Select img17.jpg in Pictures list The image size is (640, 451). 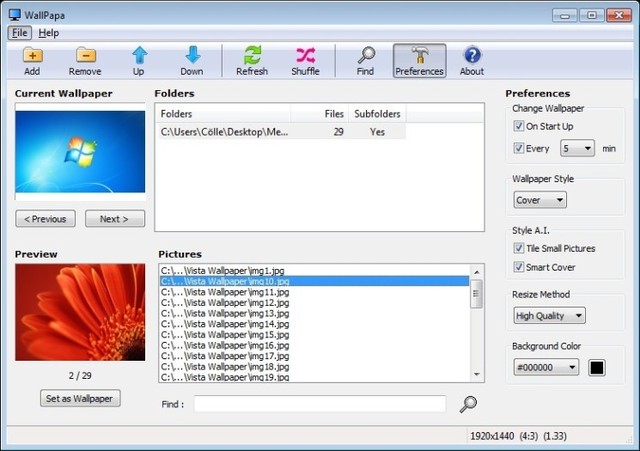(x=314, y=355)
